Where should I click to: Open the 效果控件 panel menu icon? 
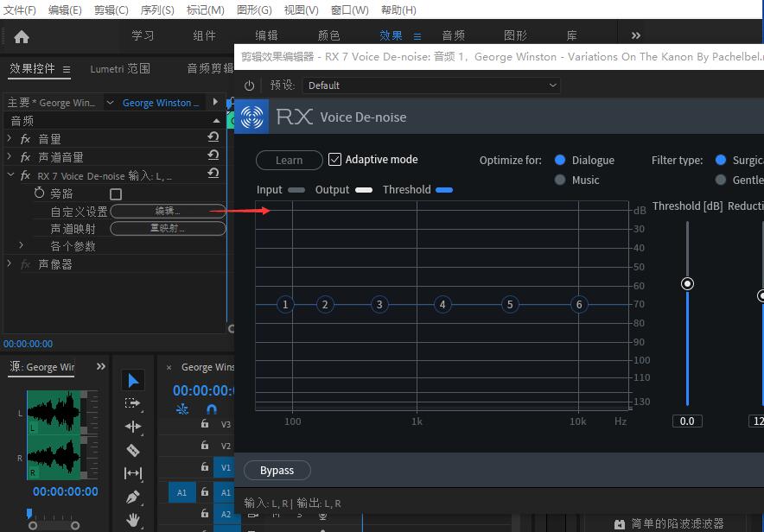coord(67,70)
